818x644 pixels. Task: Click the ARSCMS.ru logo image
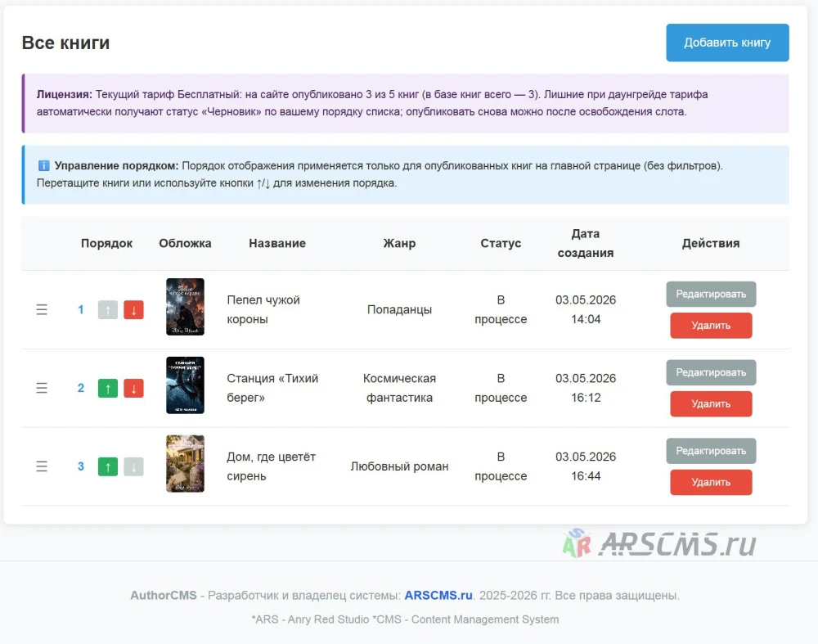coord(658,543)
